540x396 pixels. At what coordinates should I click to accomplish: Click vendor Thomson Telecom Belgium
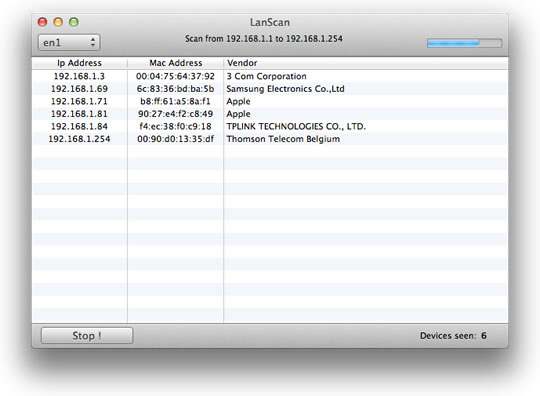pyautogui.click(x=283, y=139)
